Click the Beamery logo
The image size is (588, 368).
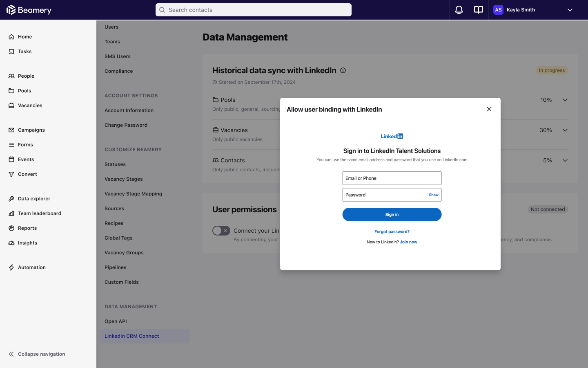click(29, 10)
